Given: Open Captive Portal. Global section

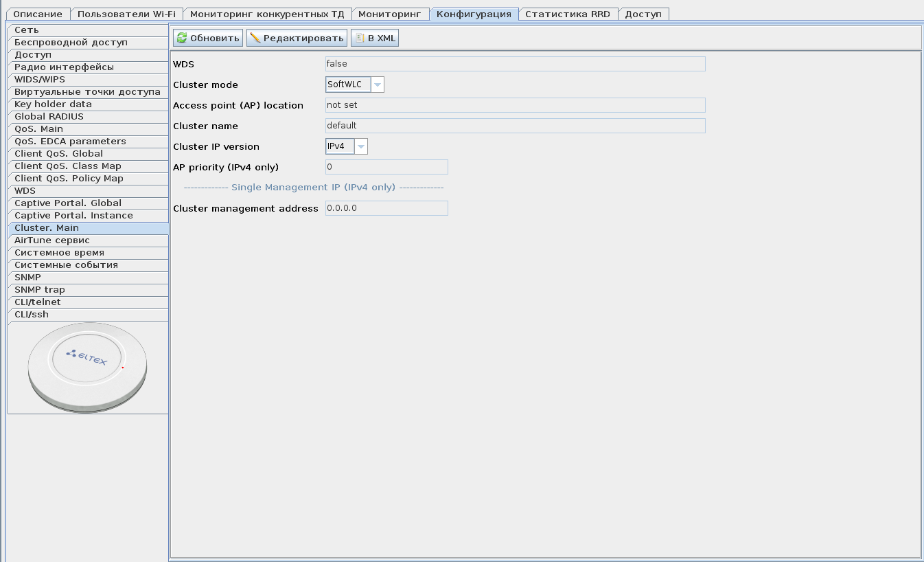Looking at the screenshot, I should 88,203.
